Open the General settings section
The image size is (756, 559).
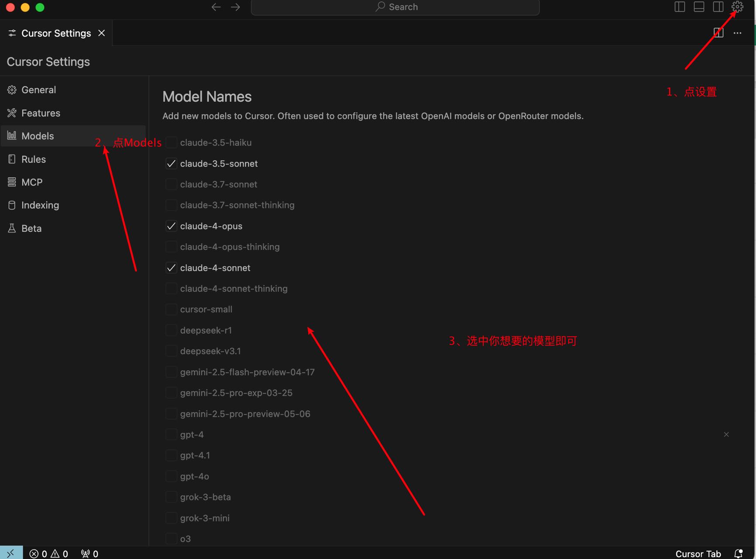(x=73, y=90)
